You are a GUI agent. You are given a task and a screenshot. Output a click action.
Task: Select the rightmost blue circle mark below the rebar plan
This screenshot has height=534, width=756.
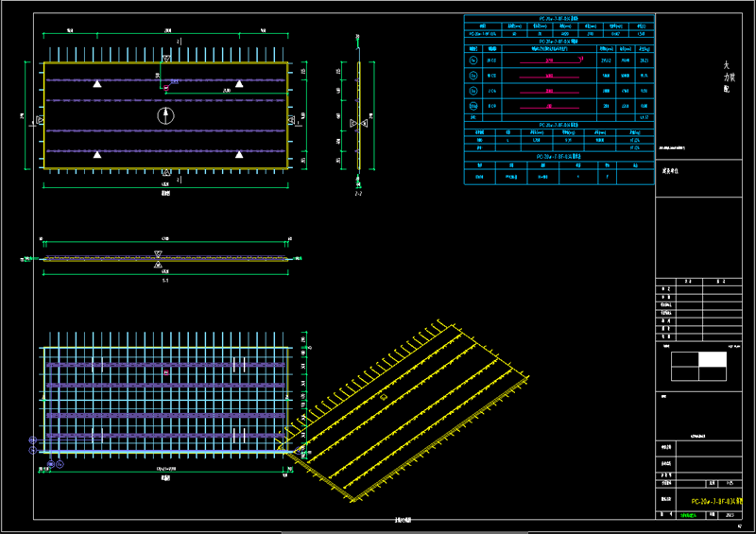coord(60,464)
